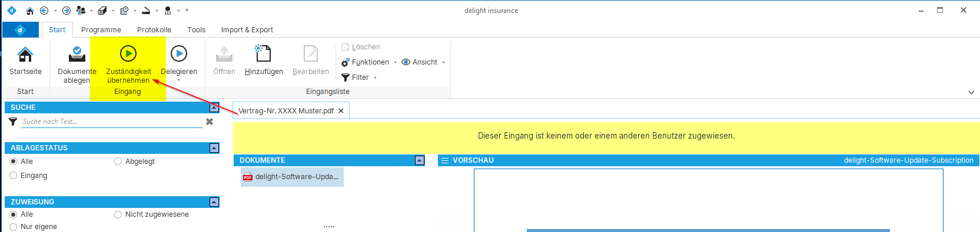Focus the Suche nach Text field

pyautogui.click(x=112, y=122)
